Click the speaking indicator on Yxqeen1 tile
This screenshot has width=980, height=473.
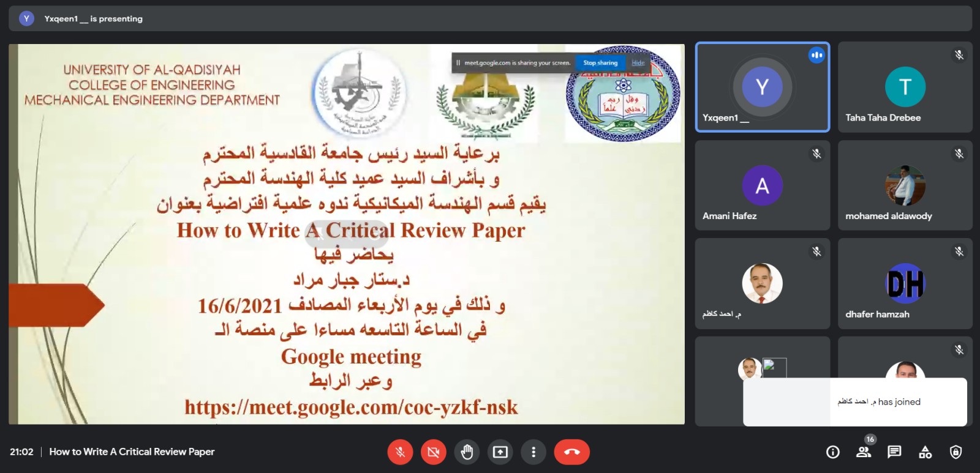816,55
